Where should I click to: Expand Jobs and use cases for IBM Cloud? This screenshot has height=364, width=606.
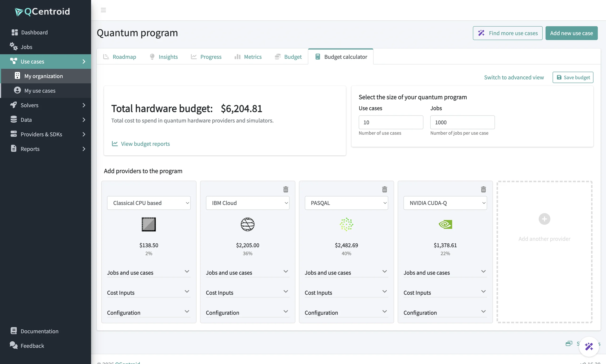coord(247,272)
